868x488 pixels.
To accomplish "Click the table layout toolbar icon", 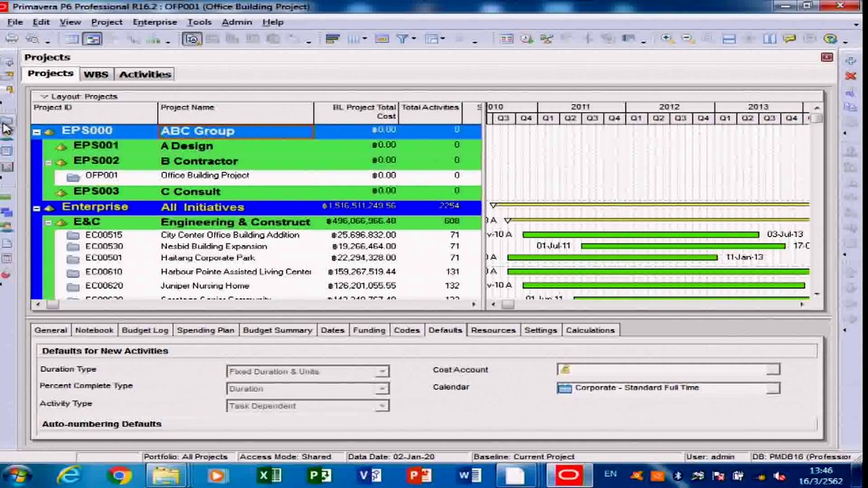I will 72,39.
